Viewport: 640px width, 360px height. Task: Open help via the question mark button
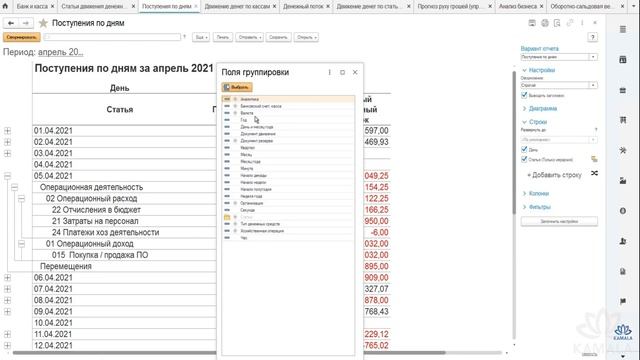(x=592, y=37)
